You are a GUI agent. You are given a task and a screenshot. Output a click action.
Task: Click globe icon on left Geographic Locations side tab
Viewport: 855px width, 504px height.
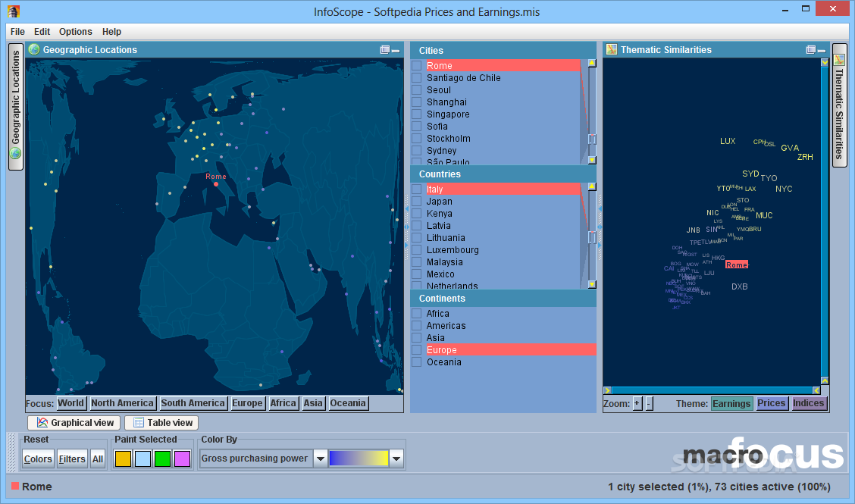tap(16, 153)
